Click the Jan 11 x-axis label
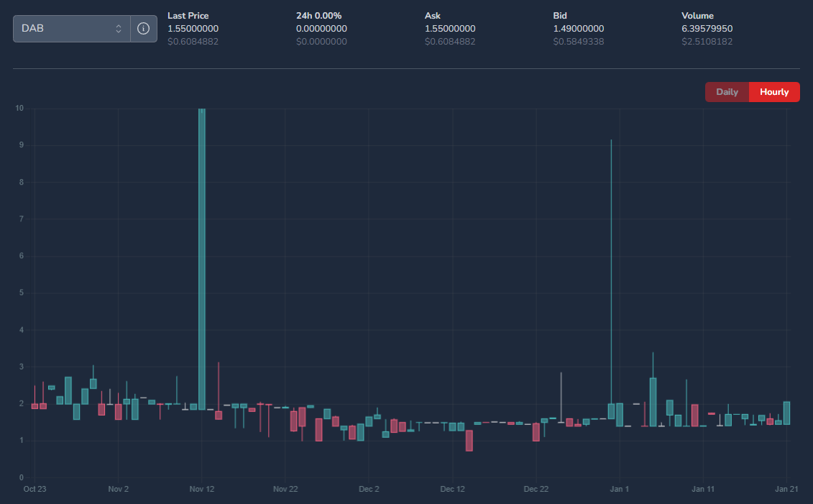The width and height of the screenshot is (813, 504). click(x=703, y=489)
